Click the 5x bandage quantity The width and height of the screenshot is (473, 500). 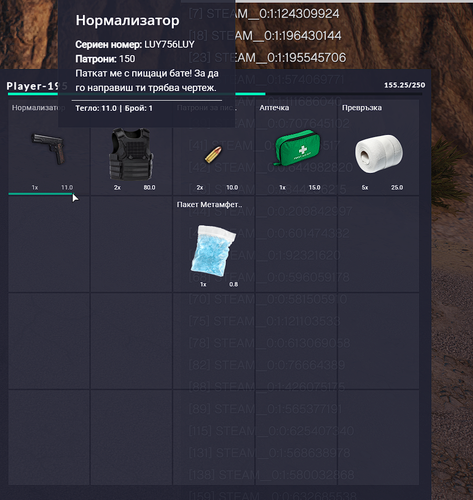[x=365, y=187]
